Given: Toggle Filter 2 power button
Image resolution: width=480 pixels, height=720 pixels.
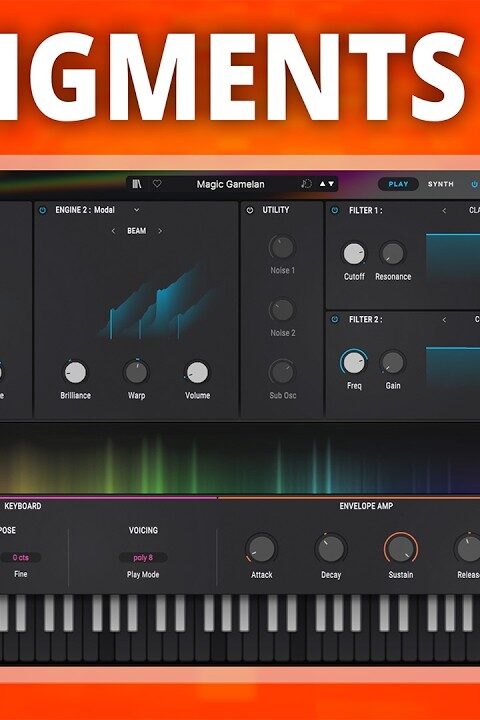Looking at the screenshot, I should (335, 319).
